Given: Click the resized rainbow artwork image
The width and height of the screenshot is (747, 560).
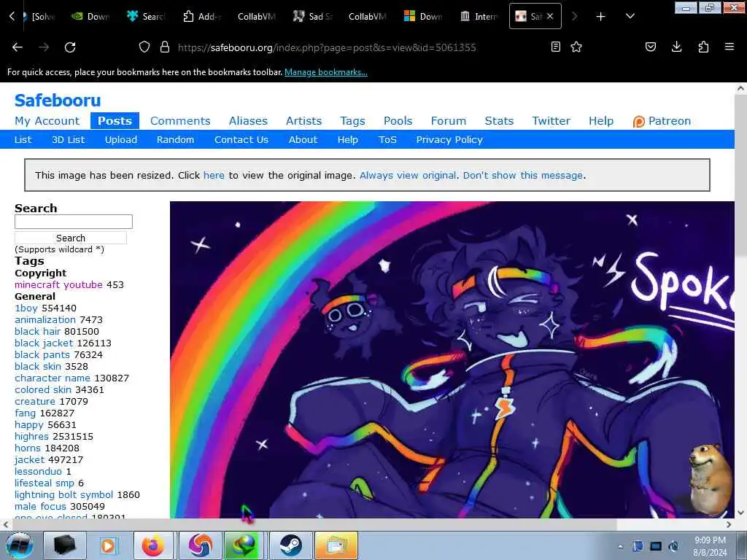Looking at the screenshot, I should (452, 359).
